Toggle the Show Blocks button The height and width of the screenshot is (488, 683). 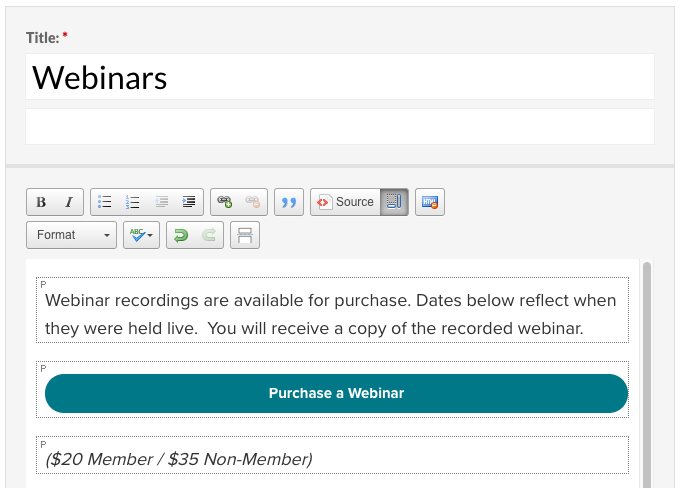point(394,202)
